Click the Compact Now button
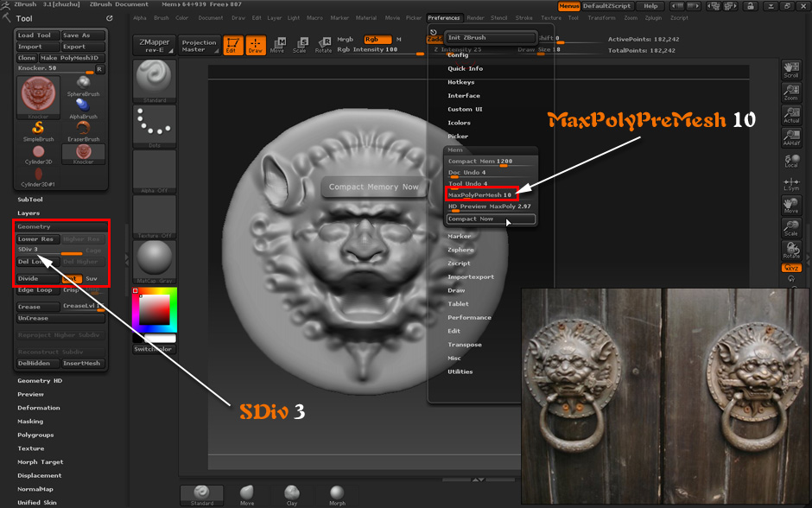 491,219
